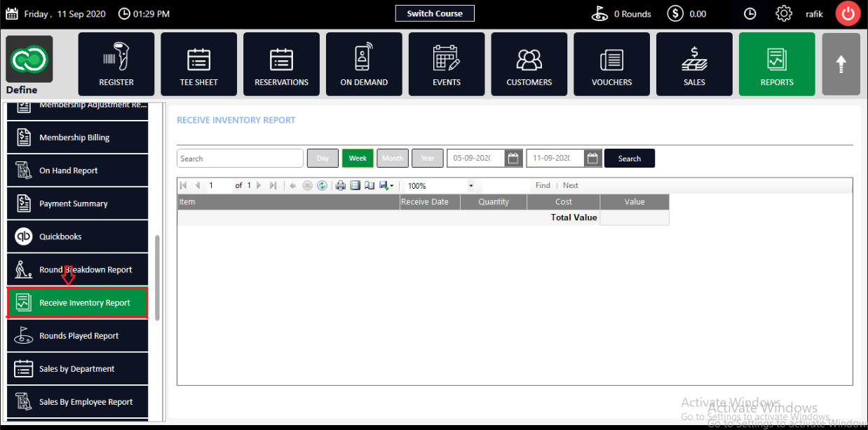Click the Quantity column header

pos(494,202)
